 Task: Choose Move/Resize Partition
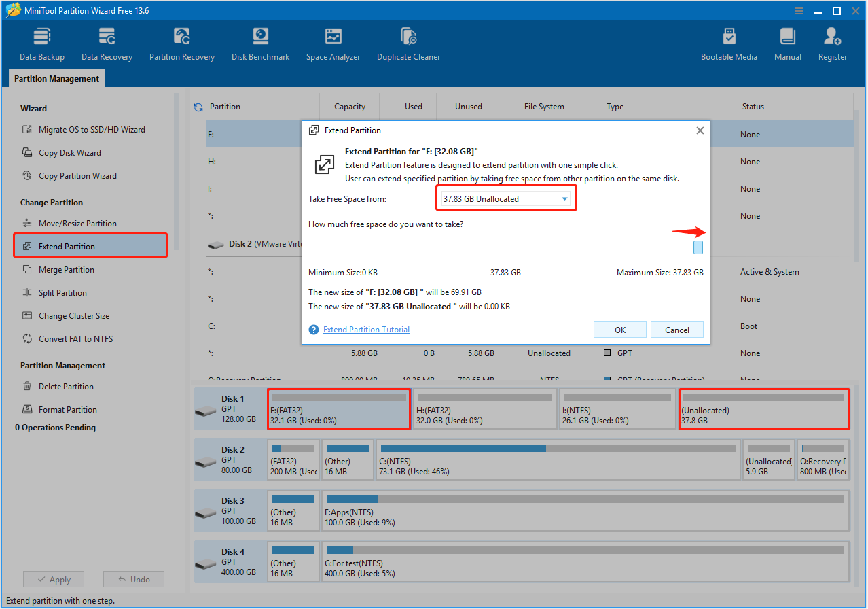click(69, 224)
